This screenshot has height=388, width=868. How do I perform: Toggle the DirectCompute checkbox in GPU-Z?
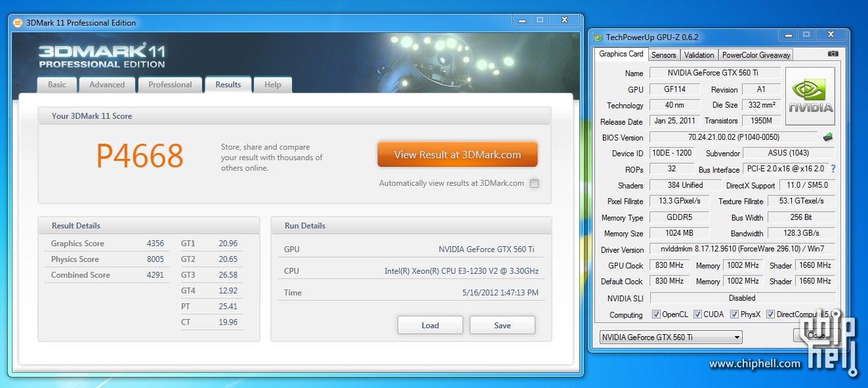(770, 314)
